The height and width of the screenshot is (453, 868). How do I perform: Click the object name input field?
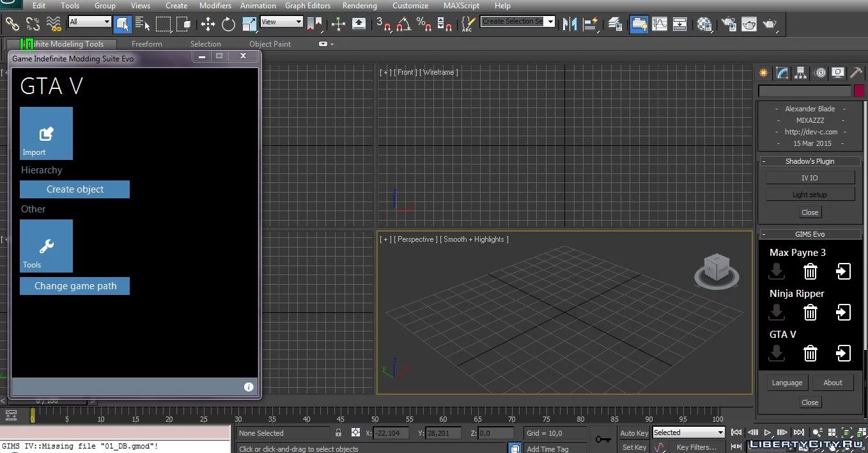click(805, 91)
